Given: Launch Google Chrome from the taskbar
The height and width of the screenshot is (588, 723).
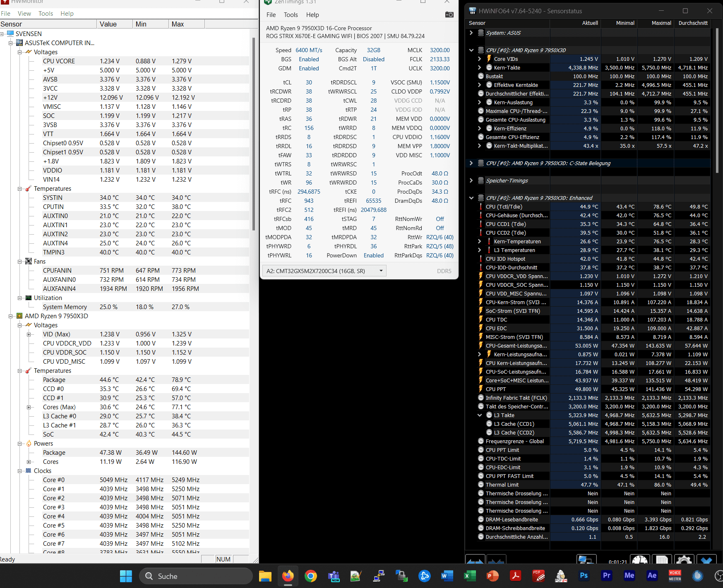Looking at the screenshot, I should coord(311,576).
